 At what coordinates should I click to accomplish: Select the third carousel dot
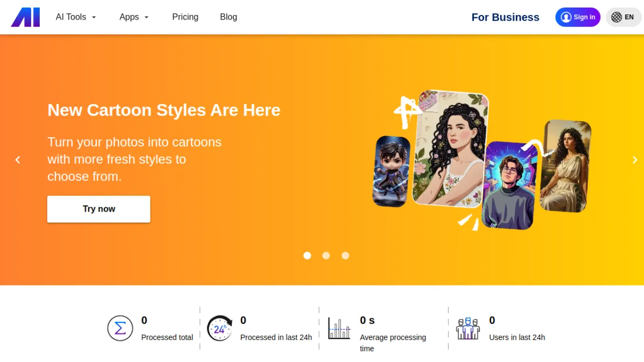pos(345,255)
